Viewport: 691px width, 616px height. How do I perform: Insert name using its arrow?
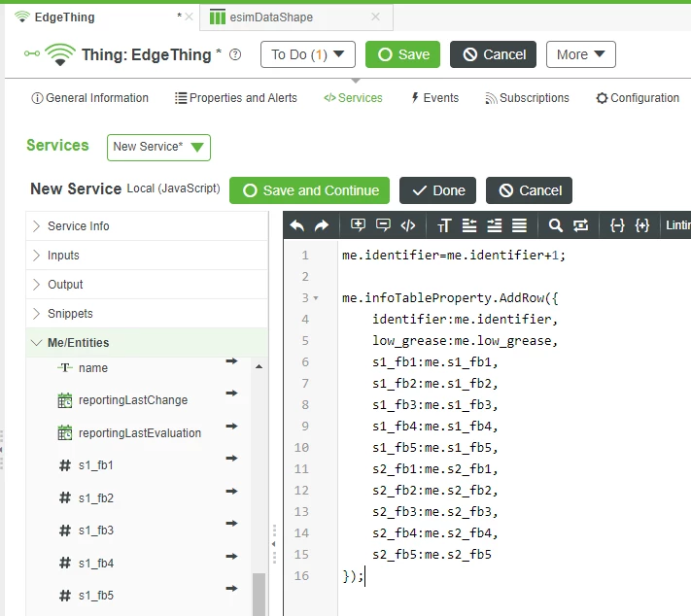coord(231,361)
